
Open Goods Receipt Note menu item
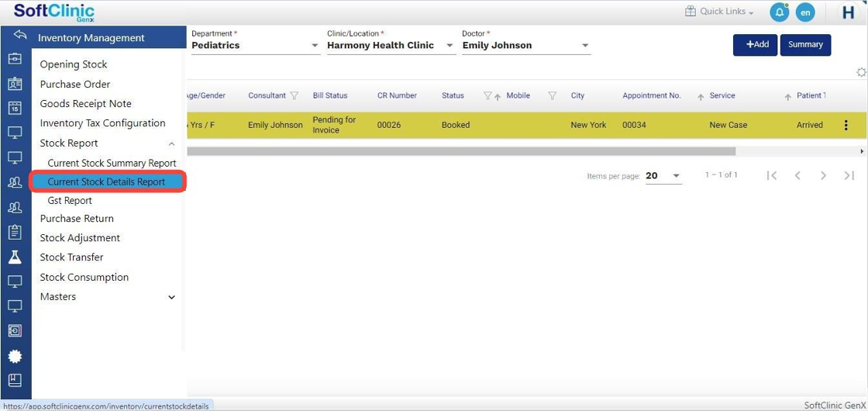click(86, 104)
